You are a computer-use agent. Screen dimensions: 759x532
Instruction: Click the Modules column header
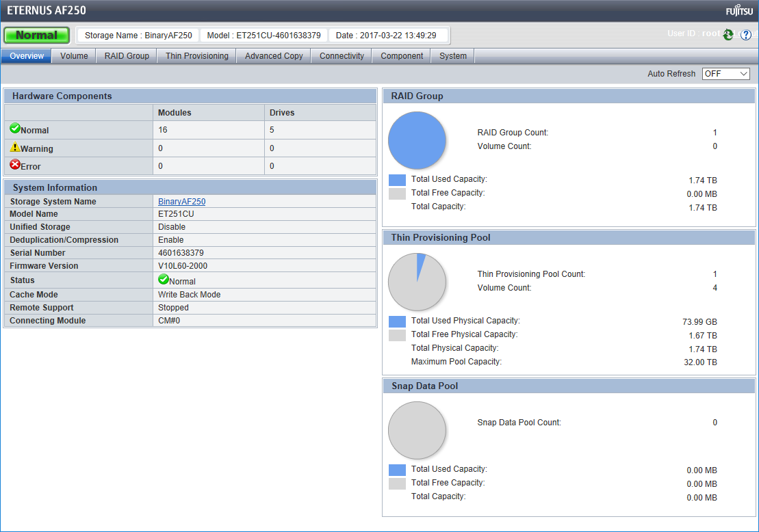click(x=209, y=113)
